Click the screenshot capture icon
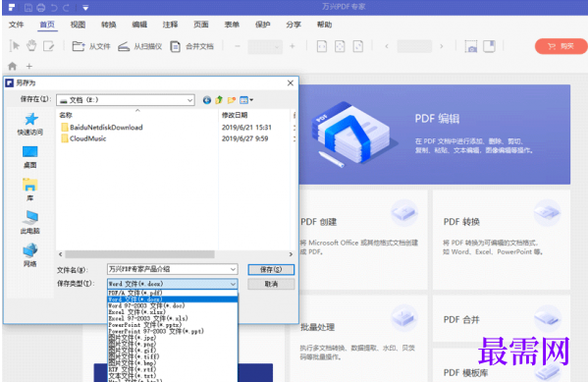The height and width of the screenshot is (382, 588). pyautogui.click(x=471, y=46)
